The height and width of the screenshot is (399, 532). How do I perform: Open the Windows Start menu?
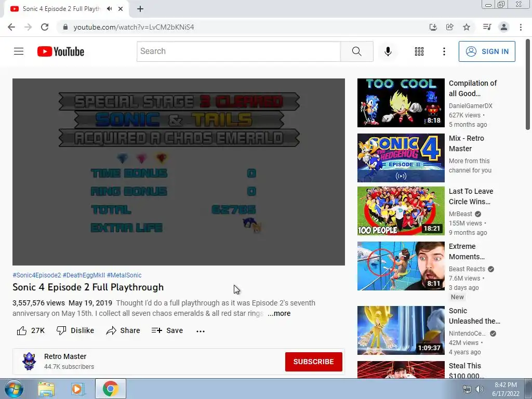14,389
